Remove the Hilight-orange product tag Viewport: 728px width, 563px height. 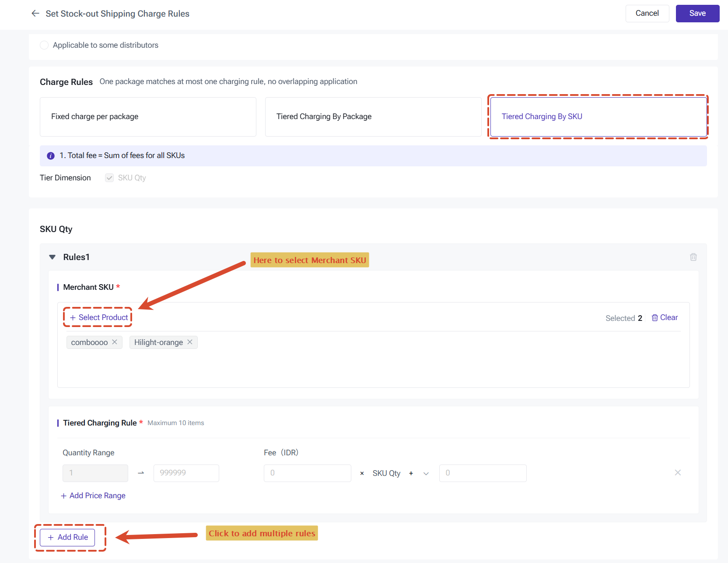pyautogui.click(x=190, y=342)
